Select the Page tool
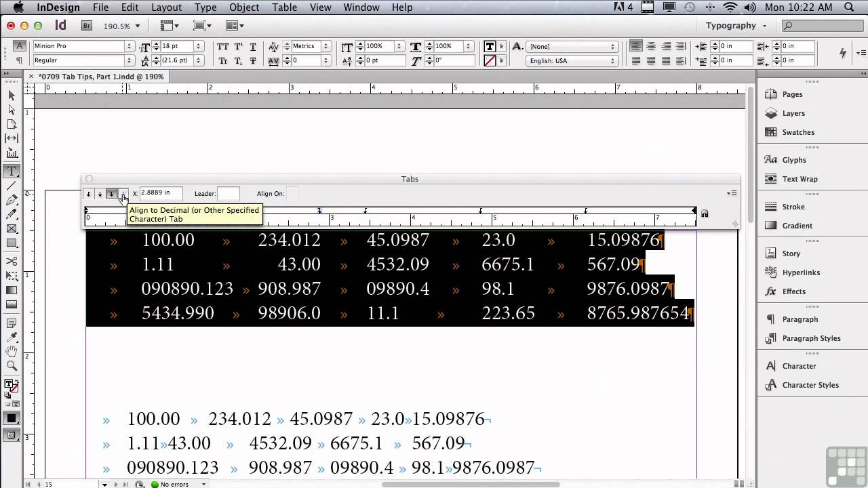The height and width of the screenshot is (488, 868). [12, 125]
